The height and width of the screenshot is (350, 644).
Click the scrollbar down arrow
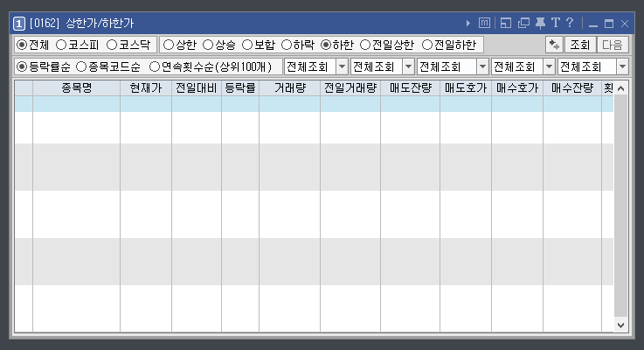pyautogui.click(x=621, y=325)
